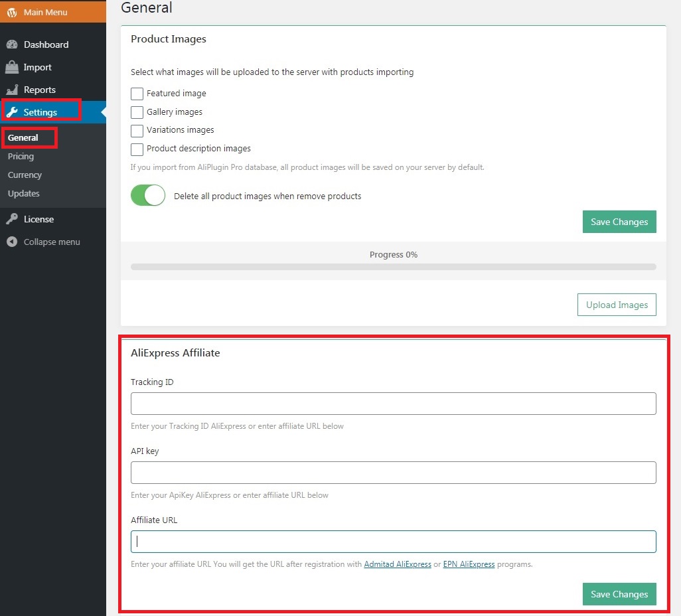Open the Currency settings submenu
681x616 pixels.
pyautogui.click(x=25, y=175)
